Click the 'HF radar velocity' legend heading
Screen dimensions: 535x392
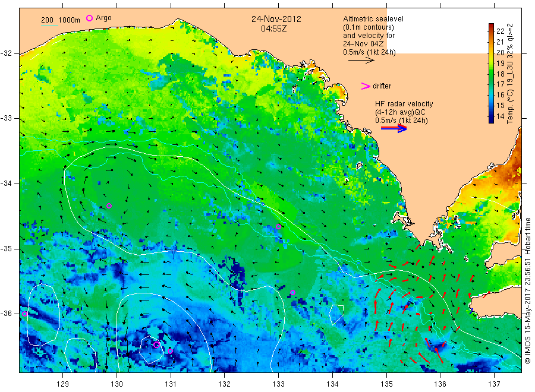(x=404, y=104)
